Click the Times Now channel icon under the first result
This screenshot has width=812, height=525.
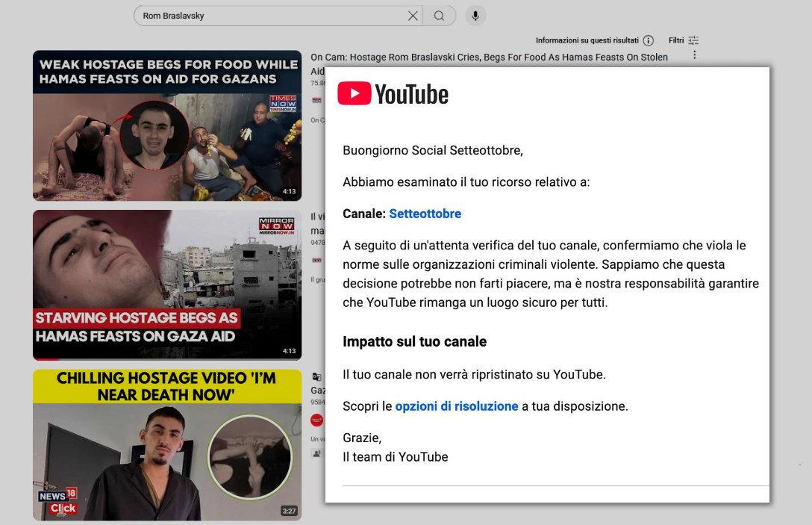pyautogui.click(x=317, y=100)
